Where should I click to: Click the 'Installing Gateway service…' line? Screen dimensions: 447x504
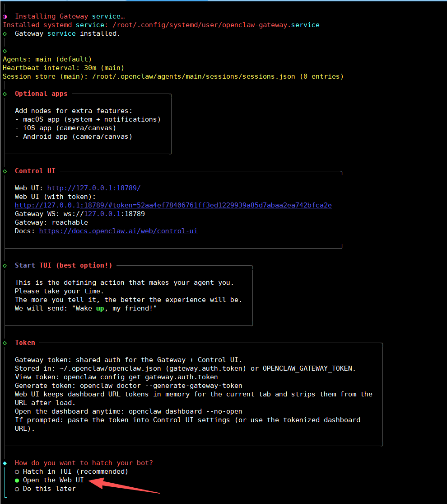click(x=70, y=16)
